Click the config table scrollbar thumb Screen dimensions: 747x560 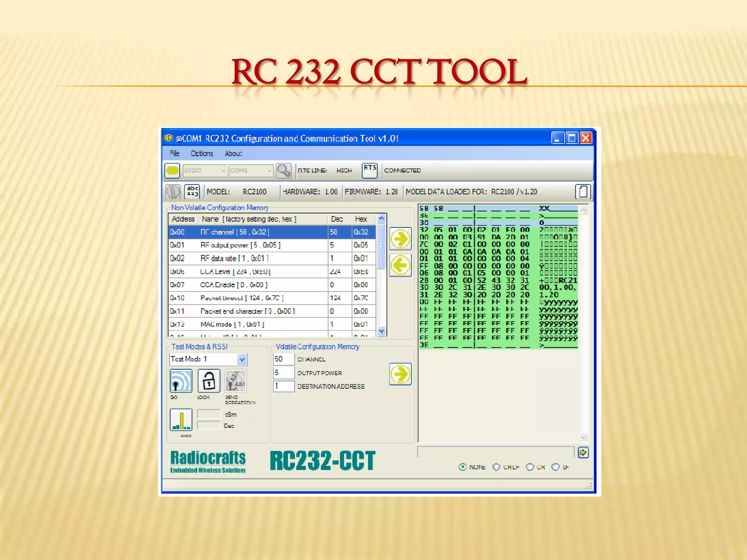coord(381,246)
